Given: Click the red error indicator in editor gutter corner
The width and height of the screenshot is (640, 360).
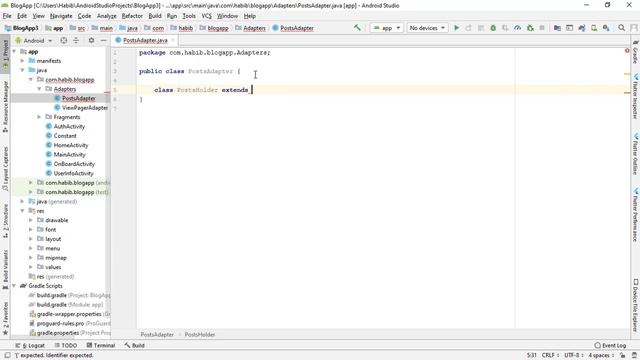Looking at the screenshot, I should pos(627,51).
